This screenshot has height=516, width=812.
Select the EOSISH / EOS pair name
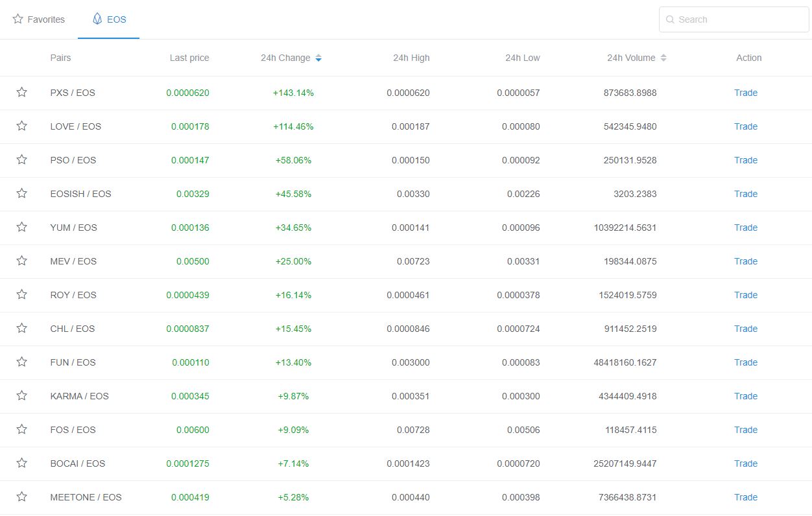[81, 194]
